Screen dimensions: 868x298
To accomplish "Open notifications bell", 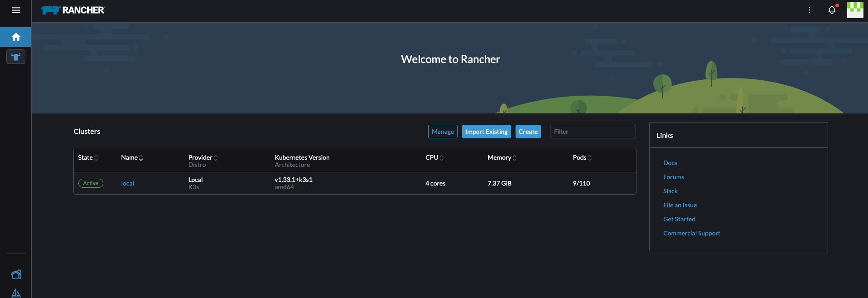I will 832,10.
